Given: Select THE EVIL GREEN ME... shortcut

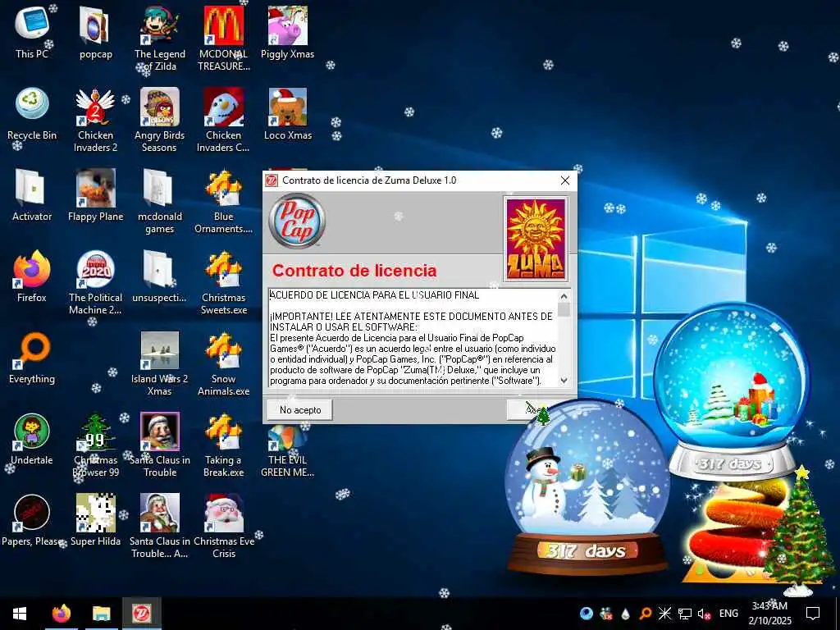Looking at the screenshot, I should (x=288, y=450).
